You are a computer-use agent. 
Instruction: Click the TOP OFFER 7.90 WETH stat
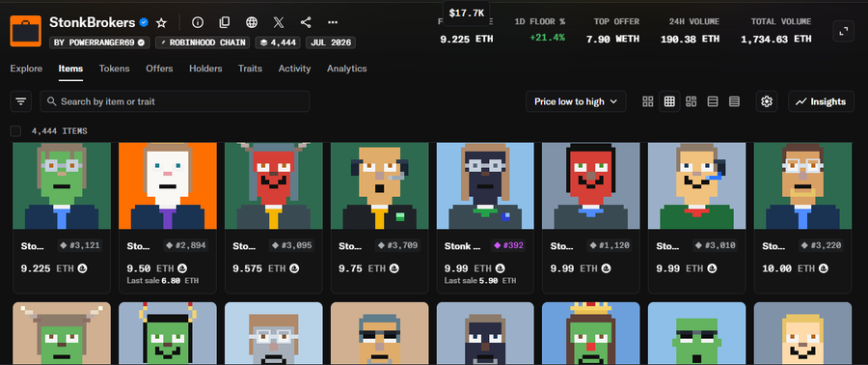click(612, 31)
